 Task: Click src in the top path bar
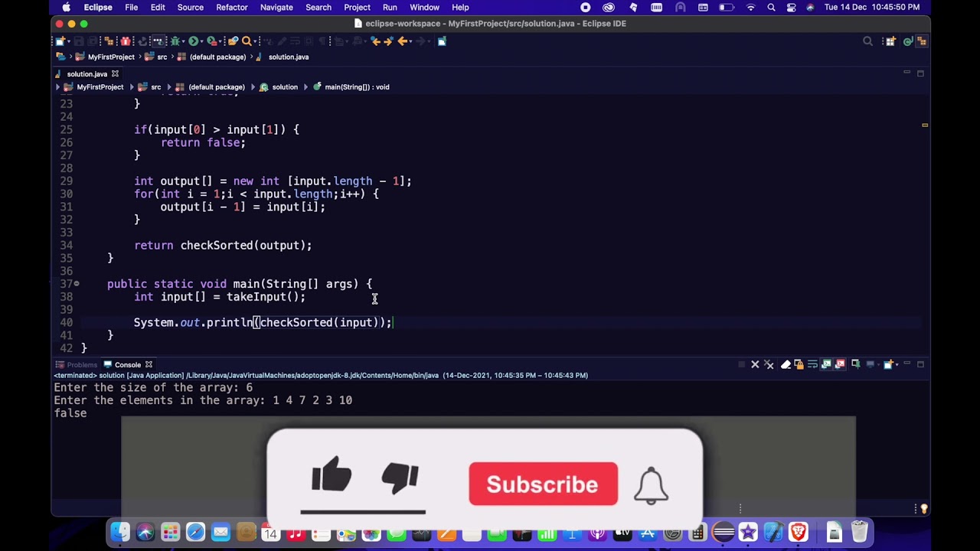coord(162,57)
